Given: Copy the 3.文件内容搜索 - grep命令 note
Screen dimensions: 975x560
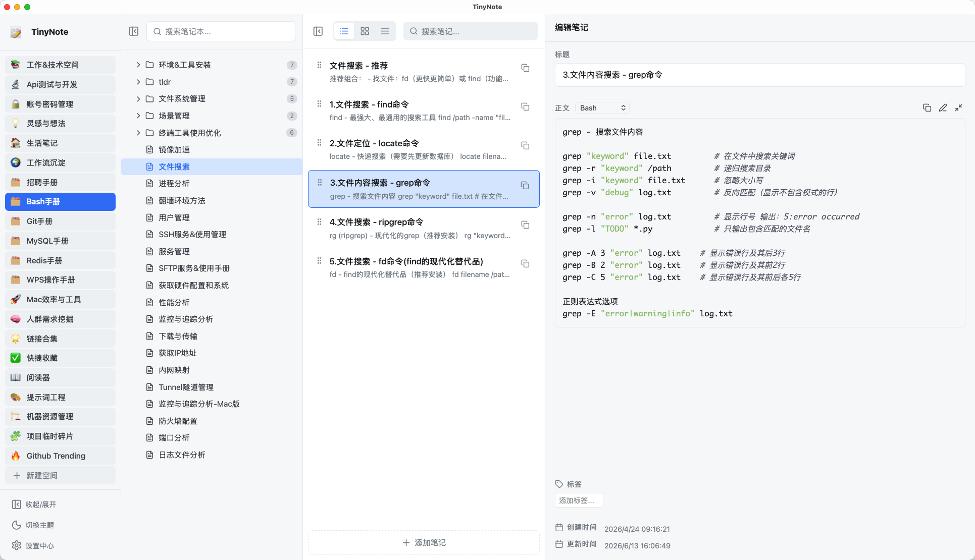Looking at the screenshot, I should click(x=525, y=185).
